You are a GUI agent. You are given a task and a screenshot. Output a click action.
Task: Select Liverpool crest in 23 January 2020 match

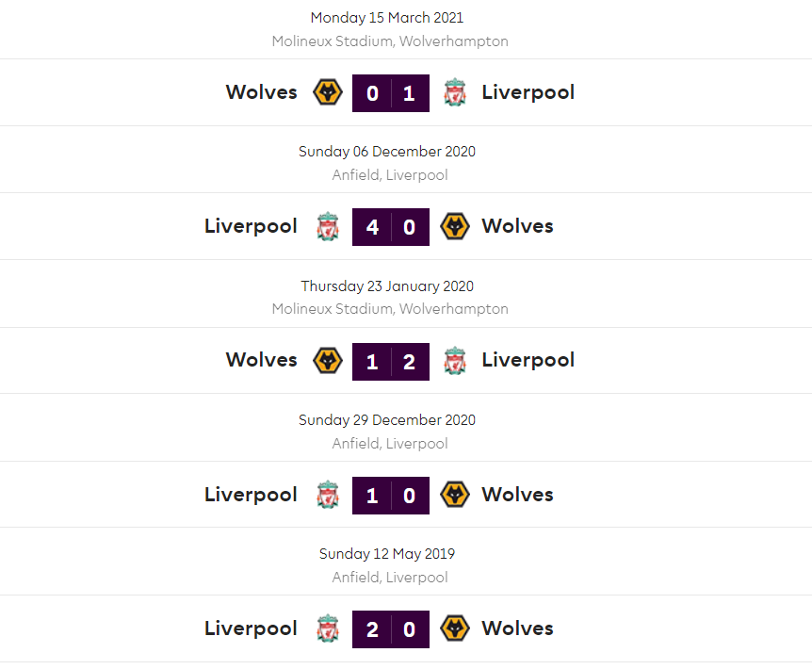click(455, 360)
